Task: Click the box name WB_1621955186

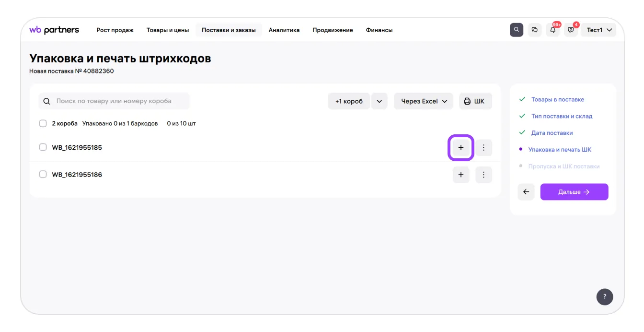Action: click(x=77, y=175)
